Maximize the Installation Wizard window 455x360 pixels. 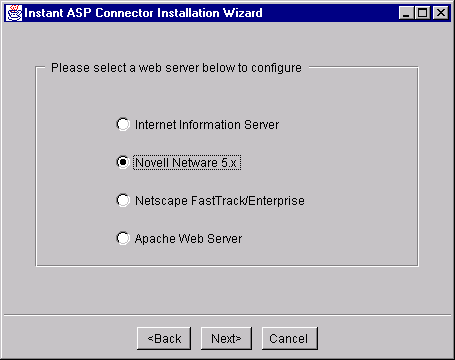pyautogui.click(x=423, y=13)
